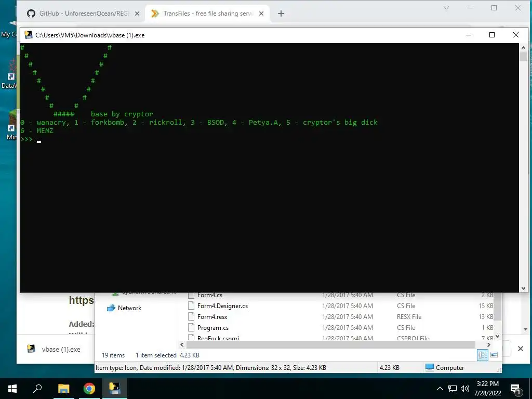Image resolution: width=532 pixels, height=399 pixels.
Task: Close the GitHub browser tab
Action: point(137,14)
